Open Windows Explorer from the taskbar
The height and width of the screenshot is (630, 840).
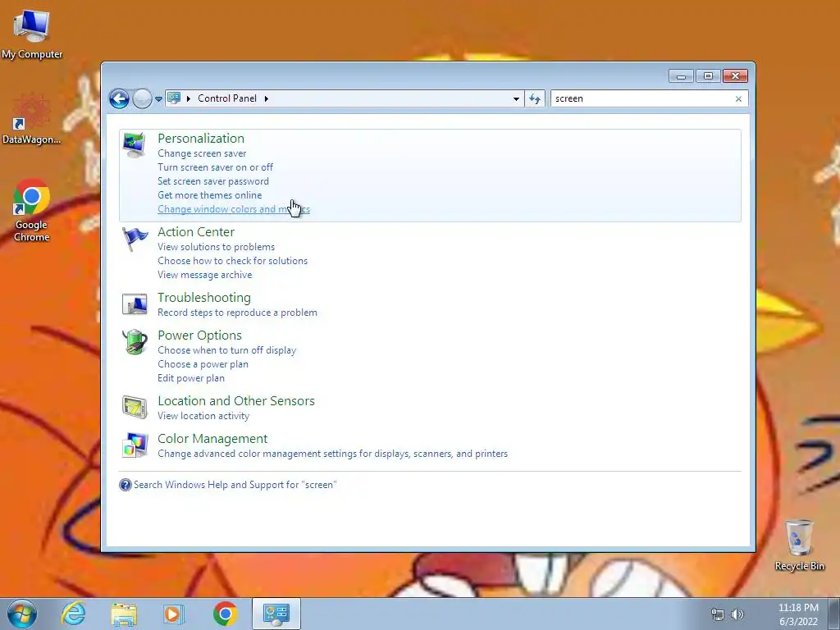pos(124,614)
